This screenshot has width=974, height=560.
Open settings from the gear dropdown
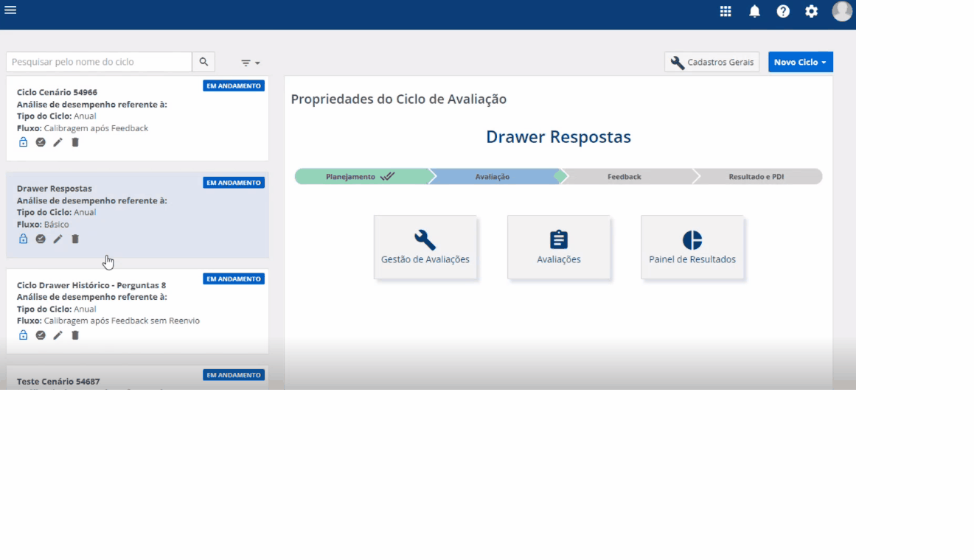pos(811,11)
